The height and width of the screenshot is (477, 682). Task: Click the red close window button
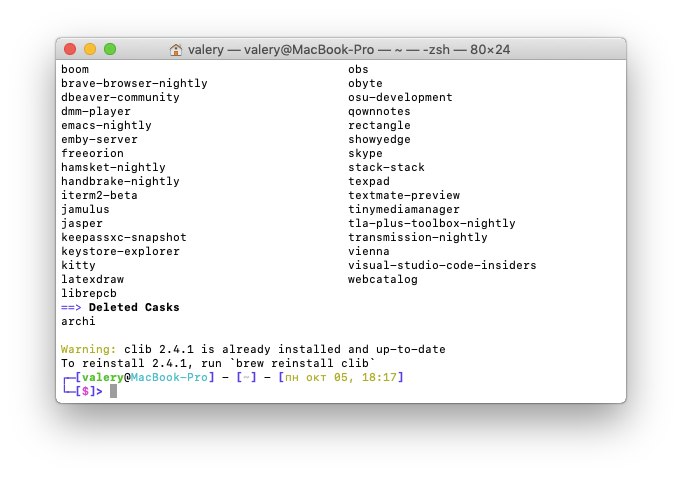(x=70, y=49)
